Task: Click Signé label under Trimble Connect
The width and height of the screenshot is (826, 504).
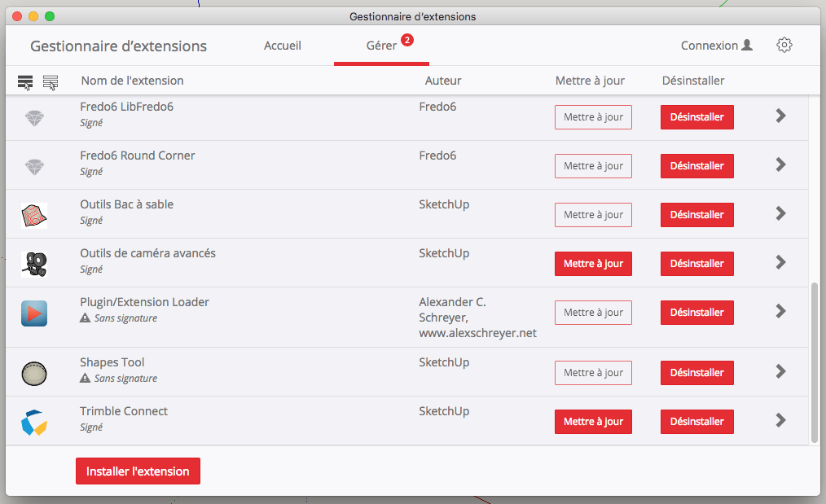Action: tap(91, 427)
